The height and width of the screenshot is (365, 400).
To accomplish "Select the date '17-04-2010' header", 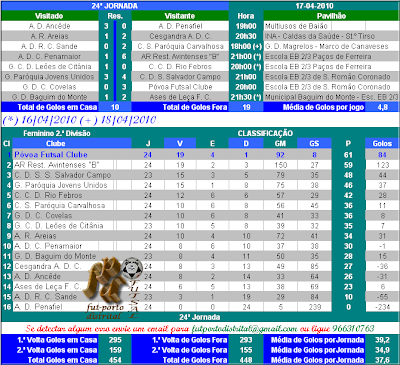I will [314, 6].
